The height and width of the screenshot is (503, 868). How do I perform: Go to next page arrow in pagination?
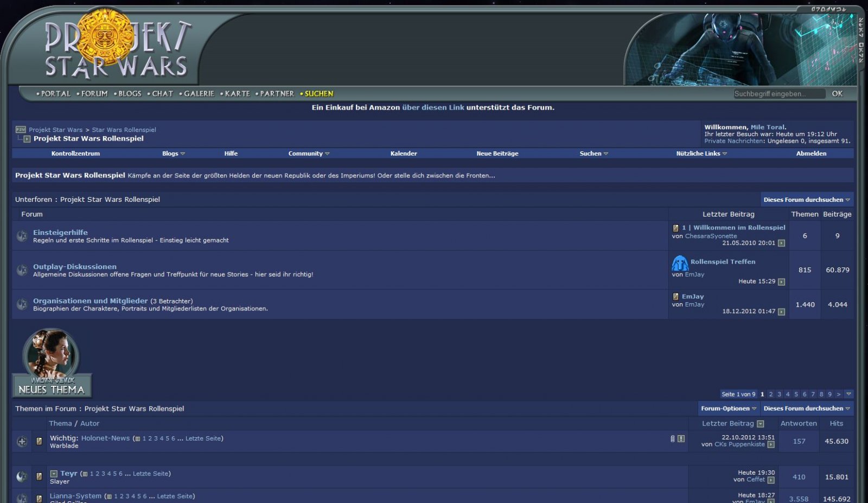[838, 394]
